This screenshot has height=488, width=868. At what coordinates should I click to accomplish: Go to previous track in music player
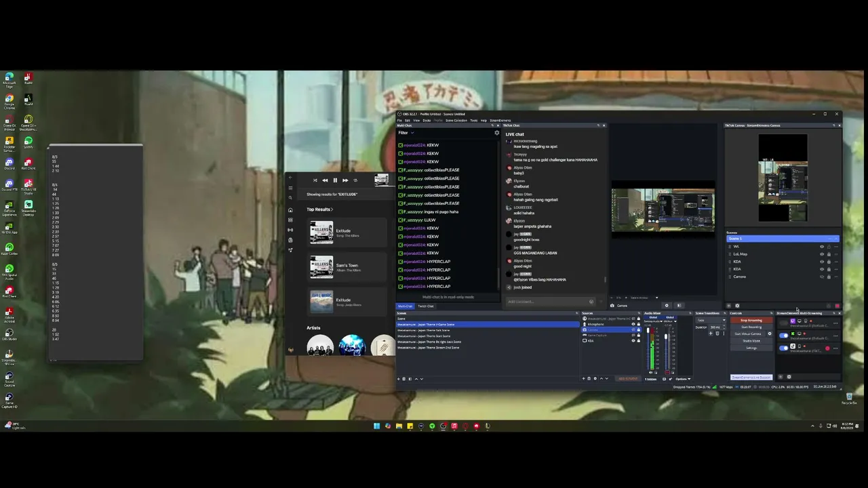click(325, 180)
